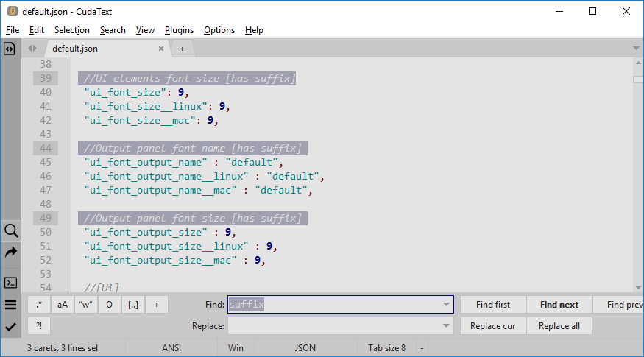Viewport: 644px width, 357px height.
Task: Open the Selection menu
Action: pos(71,30)
